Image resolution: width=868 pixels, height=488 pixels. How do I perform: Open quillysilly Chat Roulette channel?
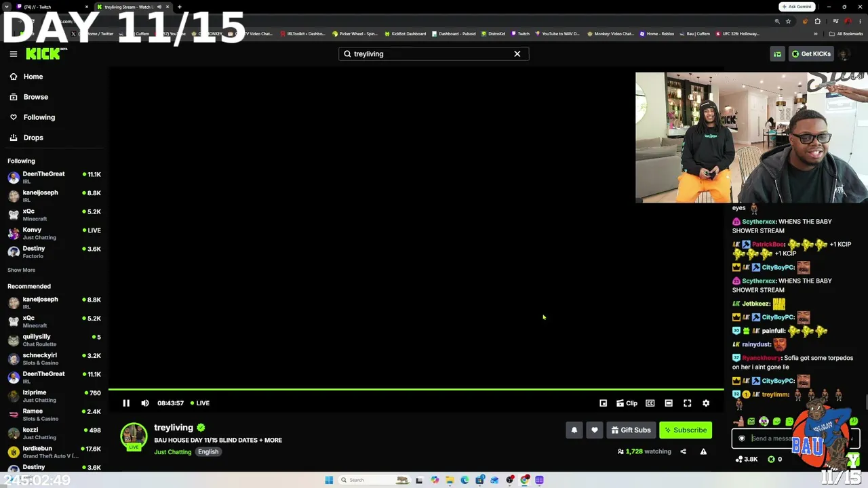(x=54, y=340)
